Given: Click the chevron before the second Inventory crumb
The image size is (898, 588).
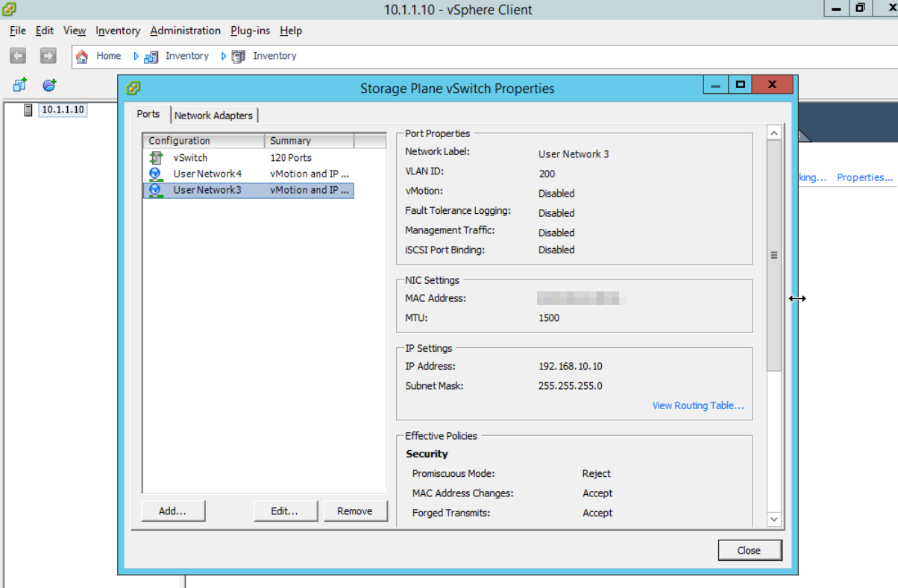Looking at the screenshot, I should point(224,55).
